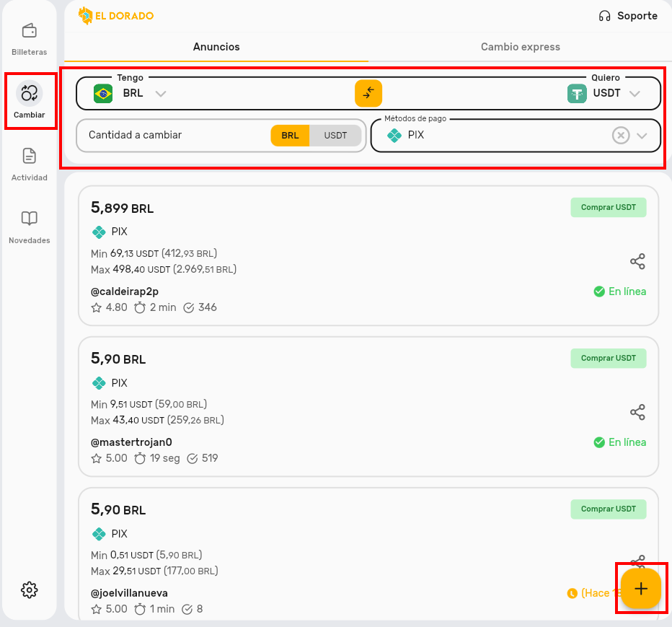Viewport: 672px width, 627px height.
Task: Swap Tengo and Quiero currencies
Action: click(368, 93)
